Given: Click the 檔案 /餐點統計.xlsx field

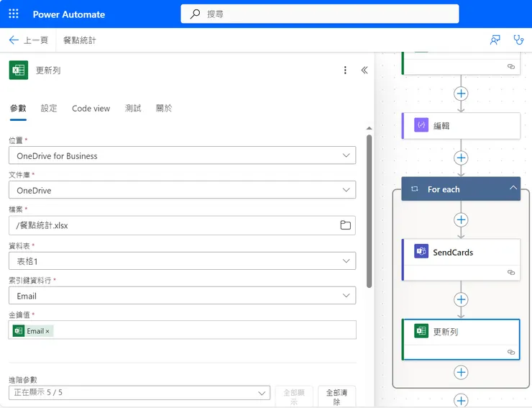Looking at the screenshot, I should (182, 225).
